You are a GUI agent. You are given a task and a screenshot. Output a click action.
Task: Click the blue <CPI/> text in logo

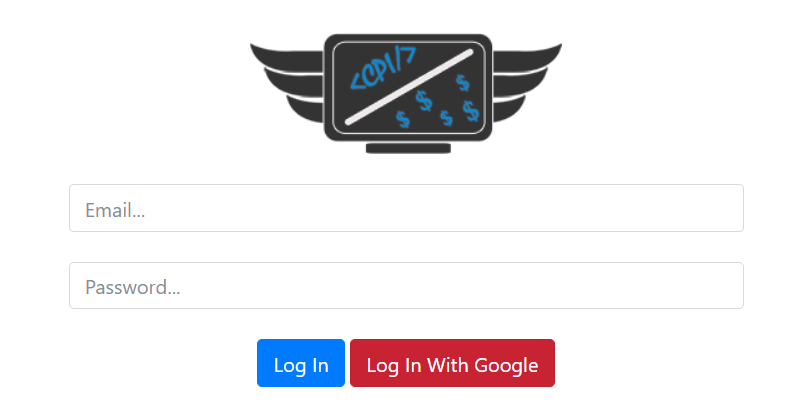coord(383,68)
